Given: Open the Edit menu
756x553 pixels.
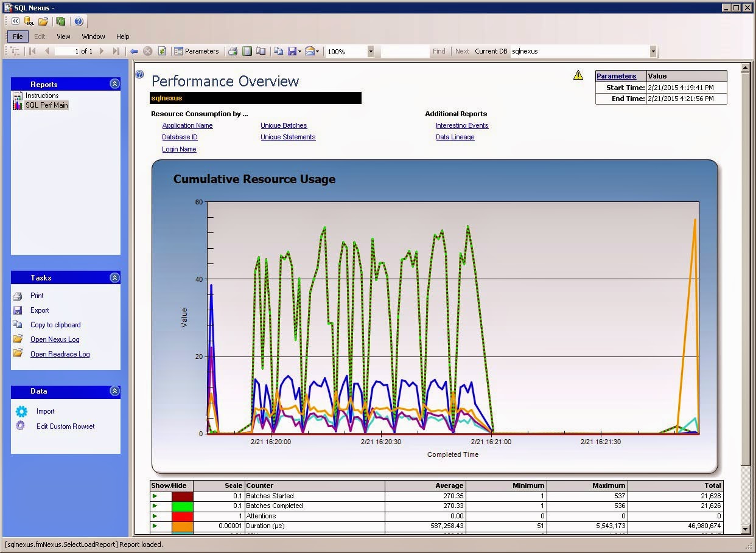Looking at the screenshot, I should [40, 37].
